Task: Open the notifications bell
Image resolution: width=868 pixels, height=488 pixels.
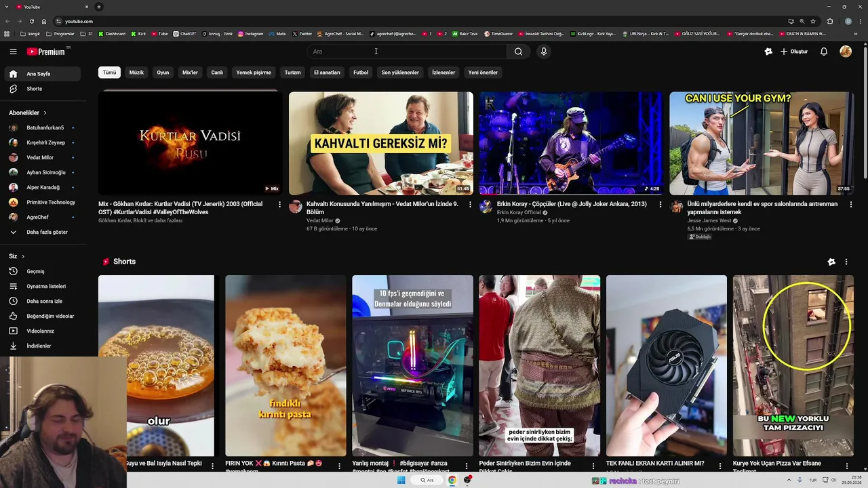Action: [824, 52]
